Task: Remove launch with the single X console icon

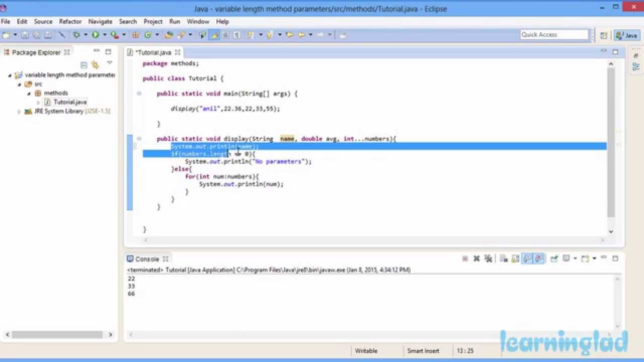Action: 476,258
